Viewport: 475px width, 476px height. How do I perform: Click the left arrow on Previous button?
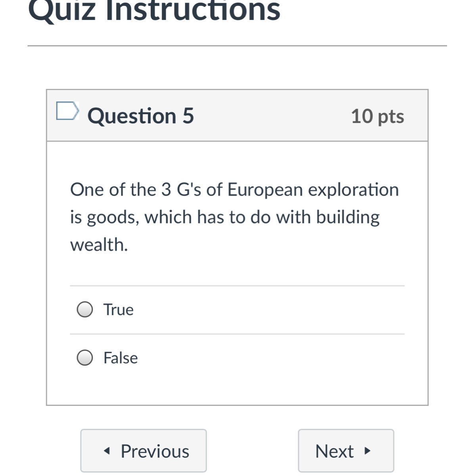pyautogui.click(x=106, y=451)
